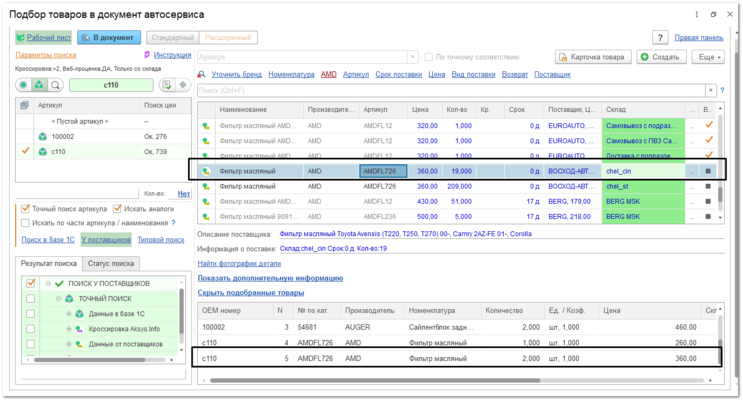This screenshot has width=743, height=401.
Task: Click the Создать button
Action: click(661, 57)
